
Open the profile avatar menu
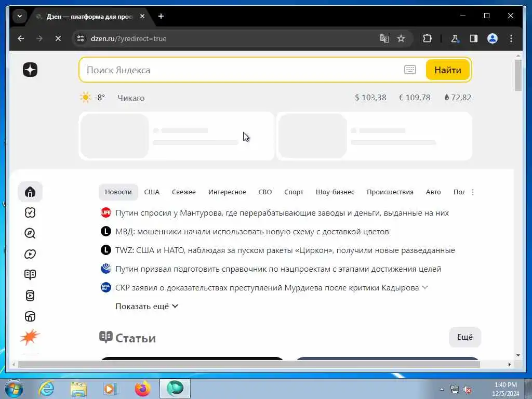(493, 38)
